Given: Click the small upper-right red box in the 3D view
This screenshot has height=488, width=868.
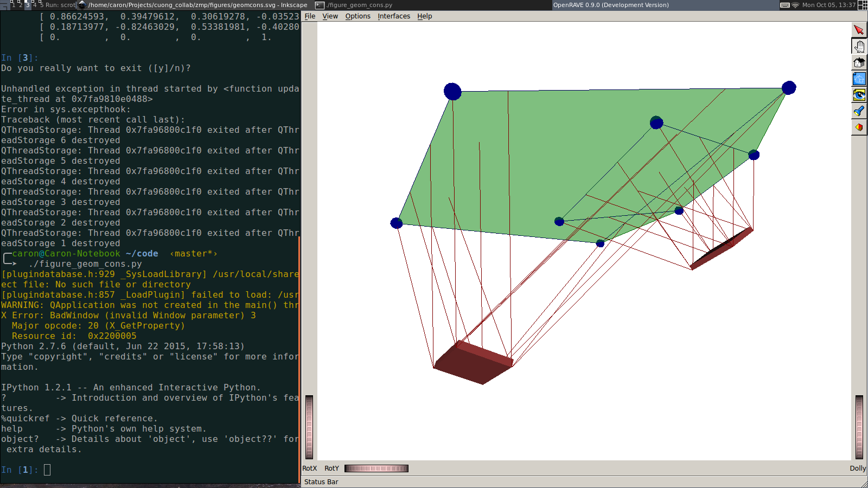Looking at the screenshot, I should [x=722, y=249].
